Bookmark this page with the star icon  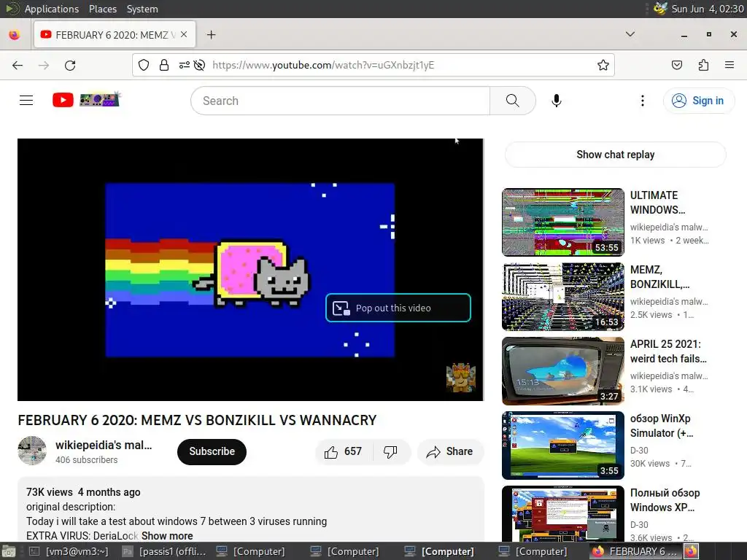click(603, 65)
